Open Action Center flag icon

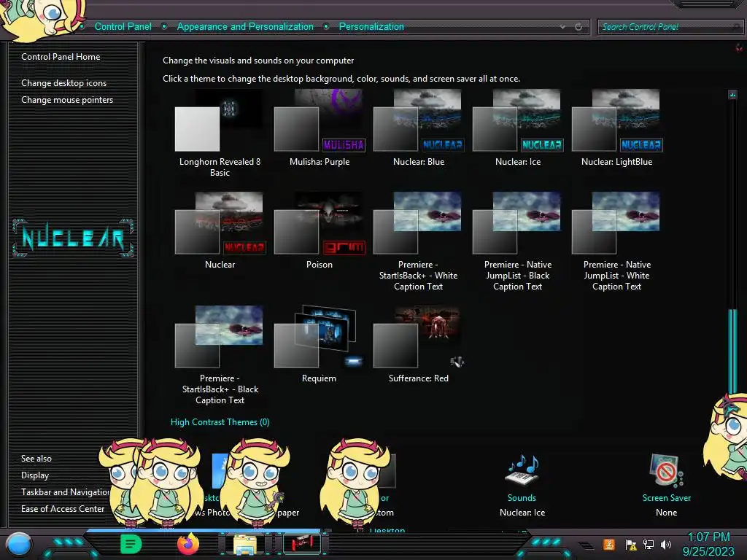click(x=631, y=544)
